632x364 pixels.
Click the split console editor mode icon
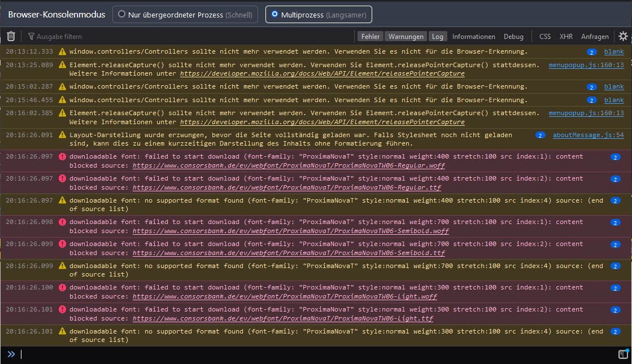coord(622,354)
